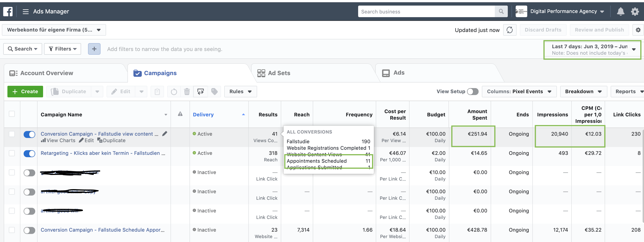This screenshot has width=644, height=242.
Task: Turn on the Fallstudie Schedule Appointment campaign
Action: [x=29, y=230]
